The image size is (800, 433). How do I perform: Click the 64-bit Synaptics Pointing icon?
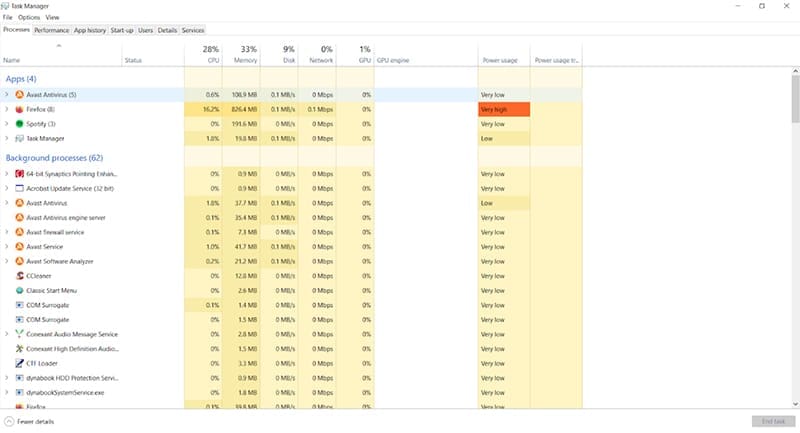point(19,174)
